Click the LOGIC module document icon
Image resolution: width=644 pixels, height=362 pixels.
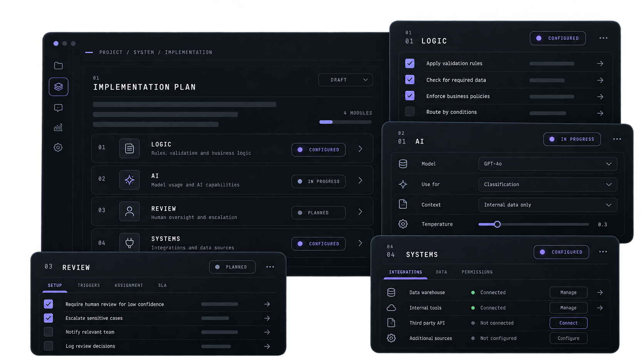(x=129, y=148)
